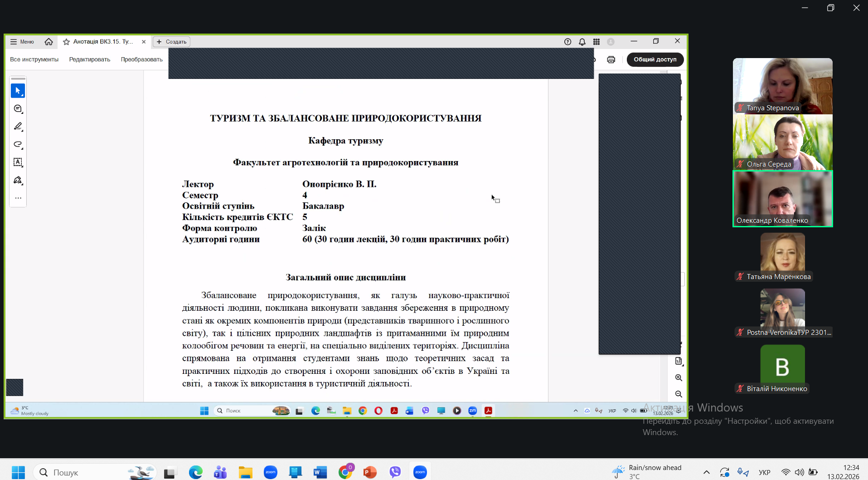The width and height of the screenshot is (868, 480).
Task: Open the Все инструменты tab
Action: click(x=34, y=59)
